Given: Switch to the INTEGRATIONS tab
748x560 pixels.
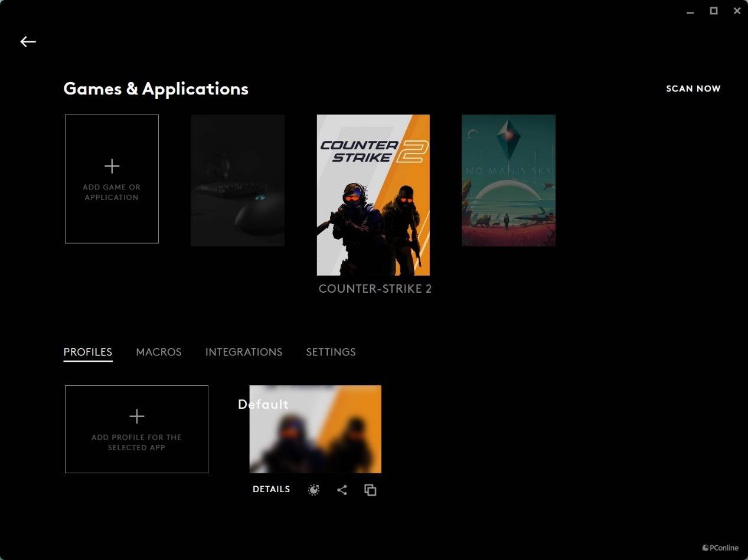Looking at the screenshot, I should pos(244,352).
